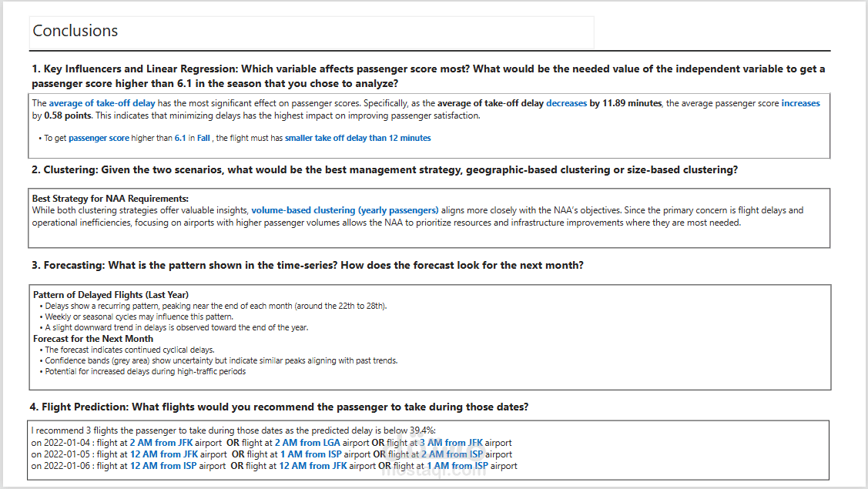Screen dimensions: 868x489
Task: Click the "volume-based clustering (yearly passengers)" text
Action: (x=344, y=210)
